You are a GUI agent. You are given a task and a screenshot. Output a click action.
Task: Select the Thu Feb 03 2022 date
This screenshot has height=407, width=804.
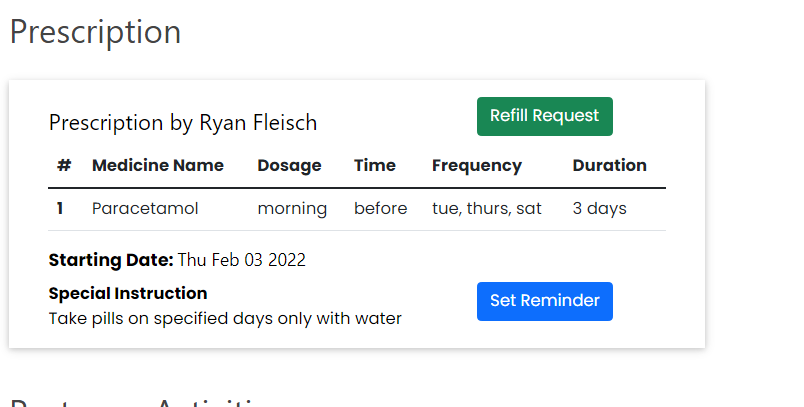click(x=242, y=261)
